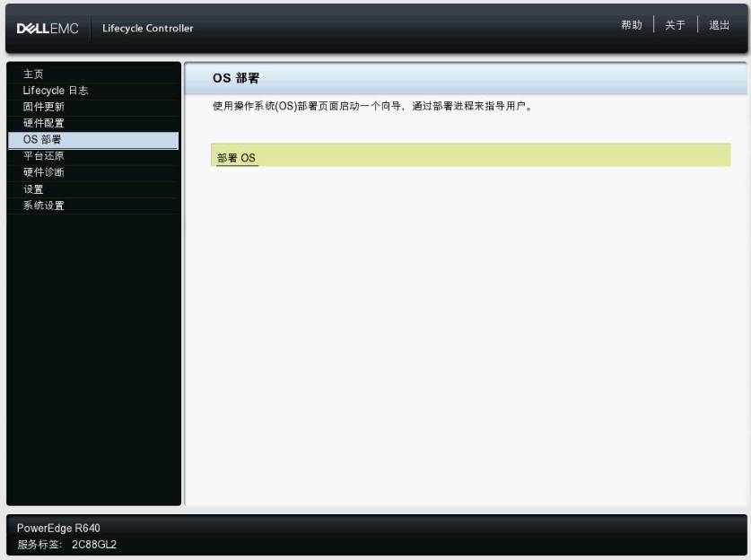Click 关于 in the top bar
Image resolution: width=751 pixels, height=560 pixels.
point(675,25)
